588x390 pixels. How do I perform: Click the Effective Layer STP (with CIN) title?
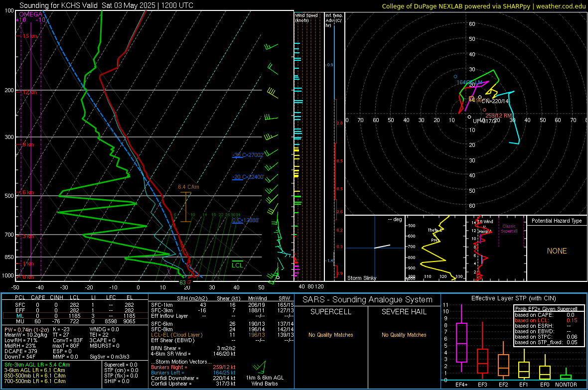click(x=513, y=298)
